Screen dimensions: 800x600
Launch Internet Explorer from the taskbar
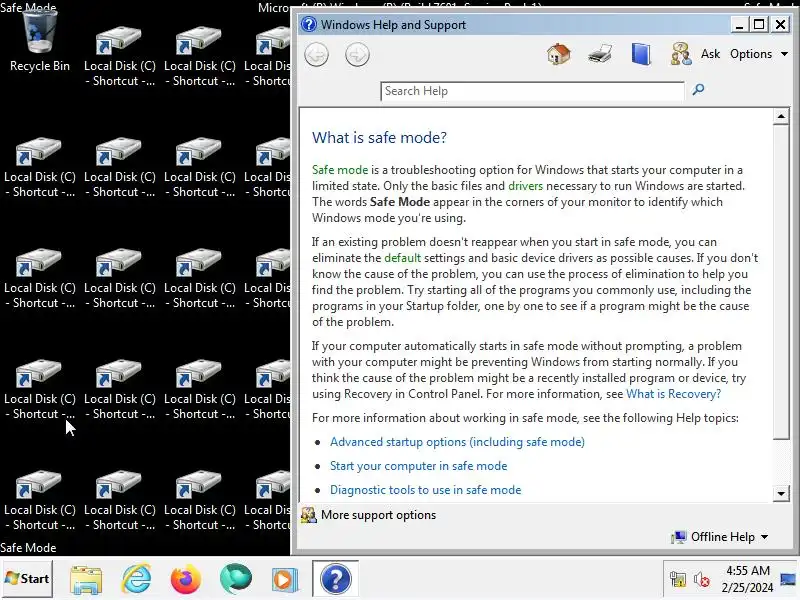pos(136,579)
